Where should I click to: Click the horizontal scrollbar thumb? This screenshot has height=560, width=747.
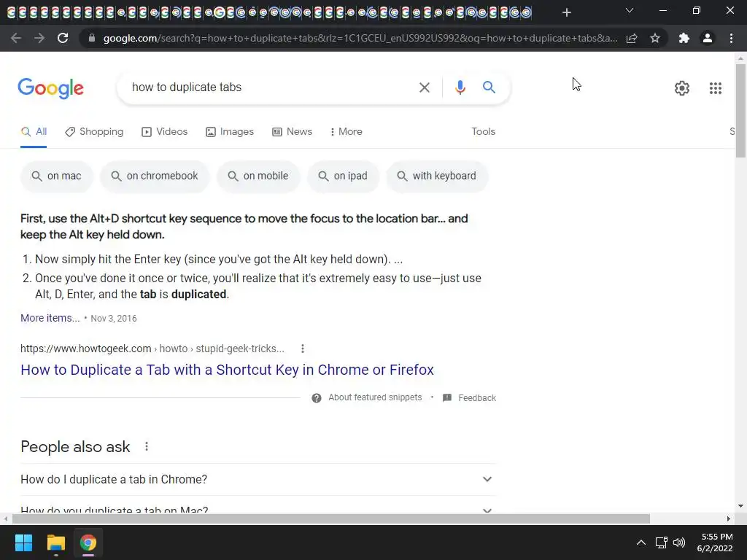point(331,518)
